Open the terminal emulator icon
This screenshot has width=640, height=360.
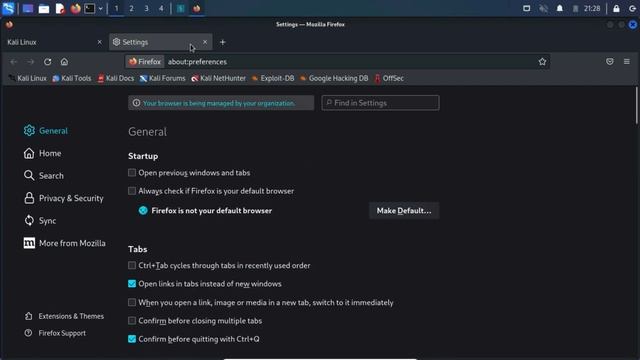pyautogui.click(x=89, y=8)
